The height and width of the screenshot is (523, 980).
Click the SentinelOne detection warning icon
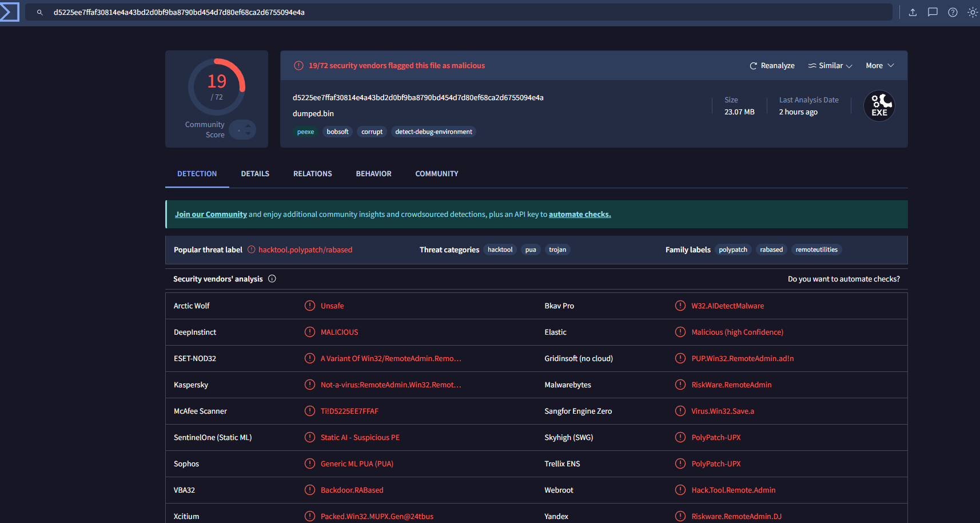click(x=310, y=437)
